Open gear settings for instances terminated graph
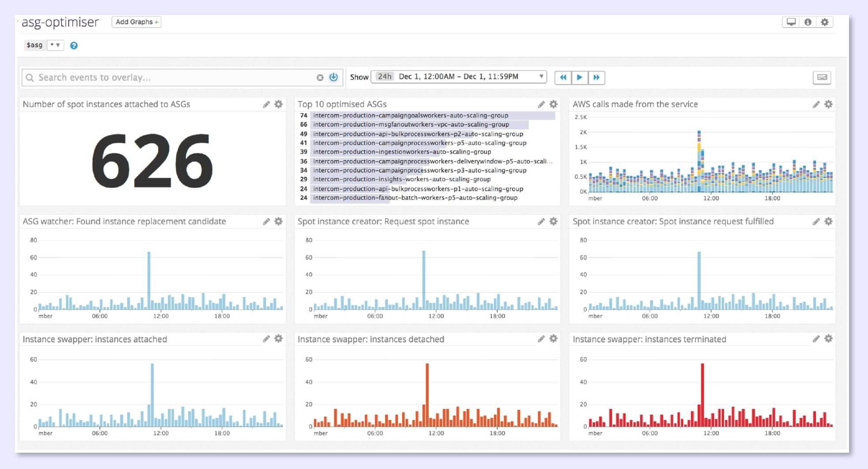This screenshot has width=868, height=469. [828, 338]
